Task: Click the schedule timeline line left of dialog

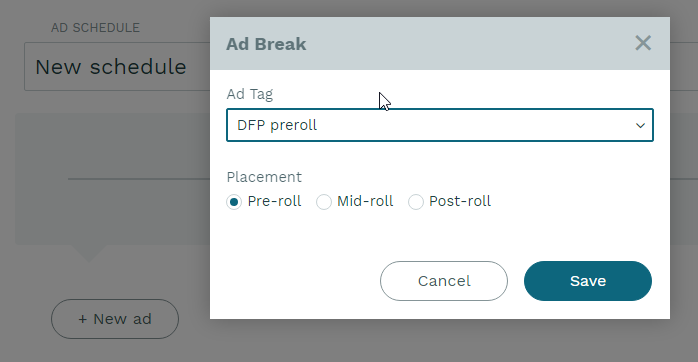Action: [x=138, y=179]
